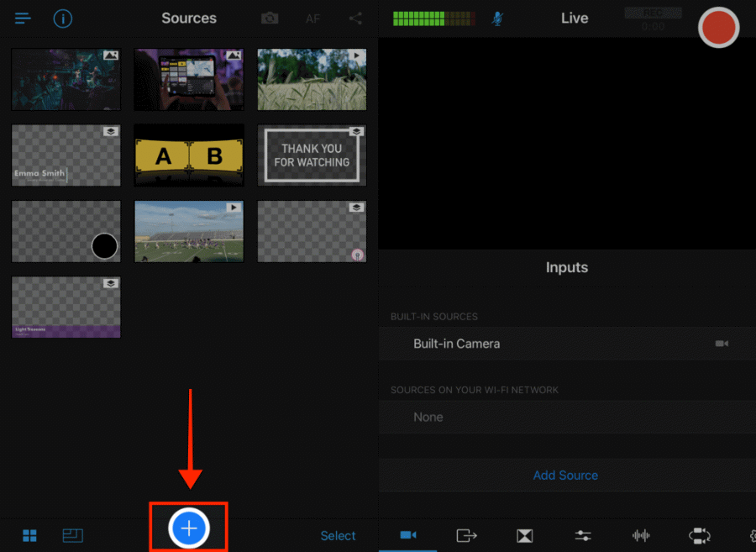Add a new source with plus button
This screenshot has width=756, height=552.
click(189, 528)
